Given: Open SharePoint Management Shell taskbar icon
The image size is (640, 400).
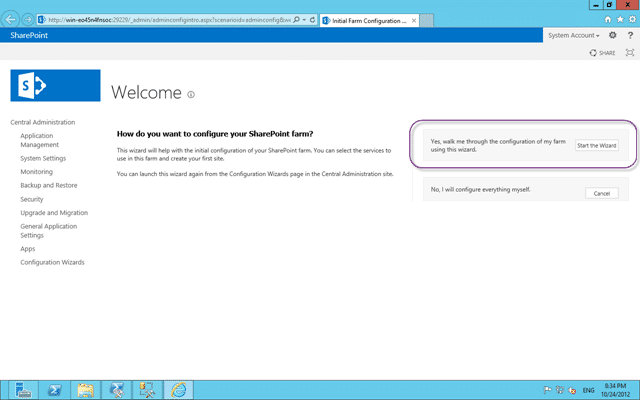Looking at the screenshot, I should (x=116, y=390).
